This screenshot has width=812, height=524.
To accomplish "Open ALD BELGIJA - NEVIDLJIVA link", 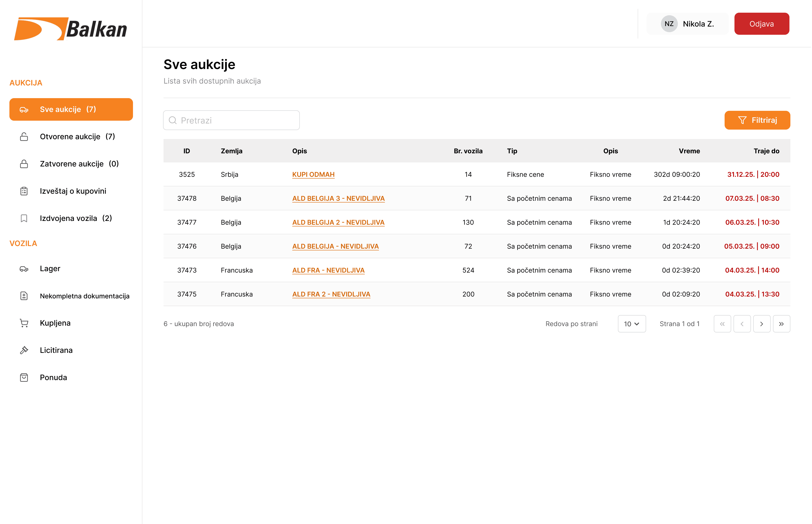I will coord(335,246).
